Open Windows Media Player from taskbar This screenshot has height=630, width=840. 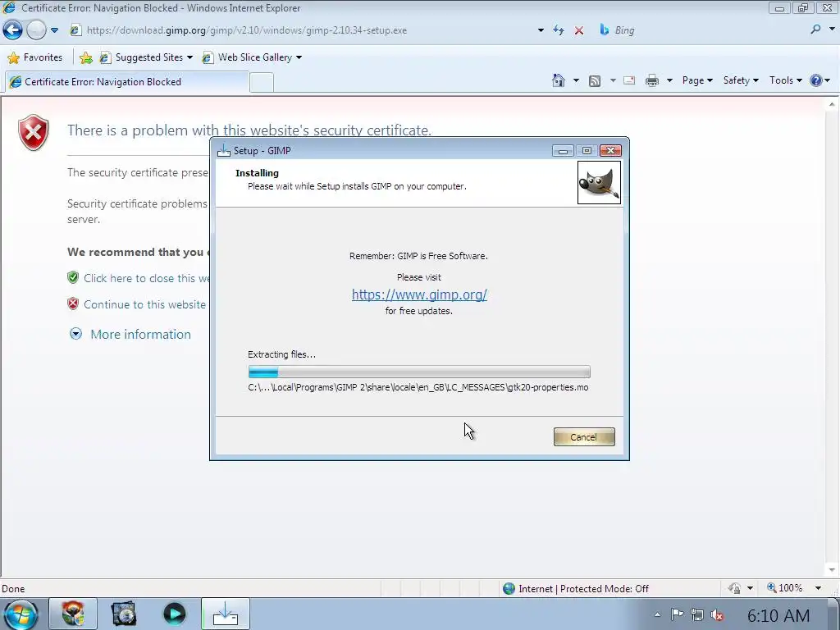pyautogui.click(x=174, y=614)
